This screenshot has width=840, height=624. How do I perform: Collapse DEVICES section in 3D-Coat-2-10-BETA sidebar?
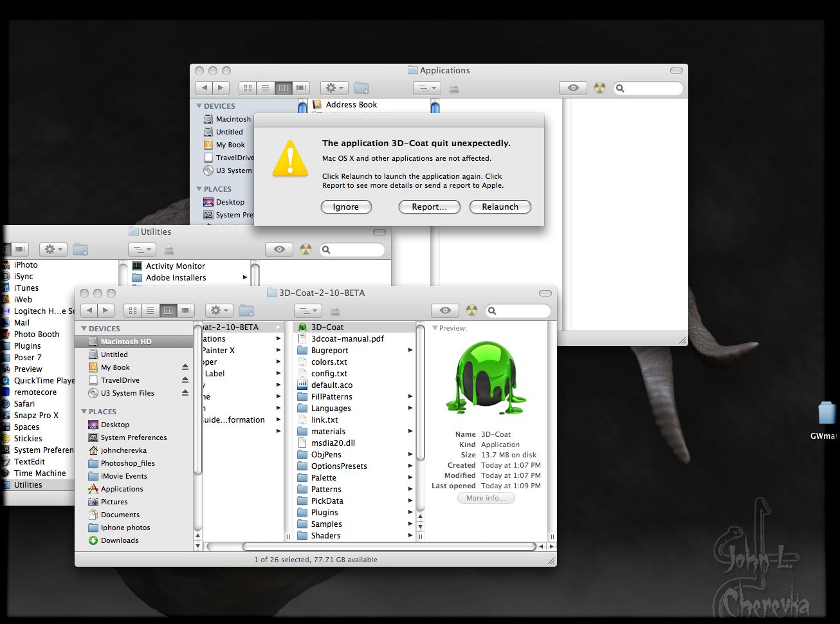[x=84, y=329]
